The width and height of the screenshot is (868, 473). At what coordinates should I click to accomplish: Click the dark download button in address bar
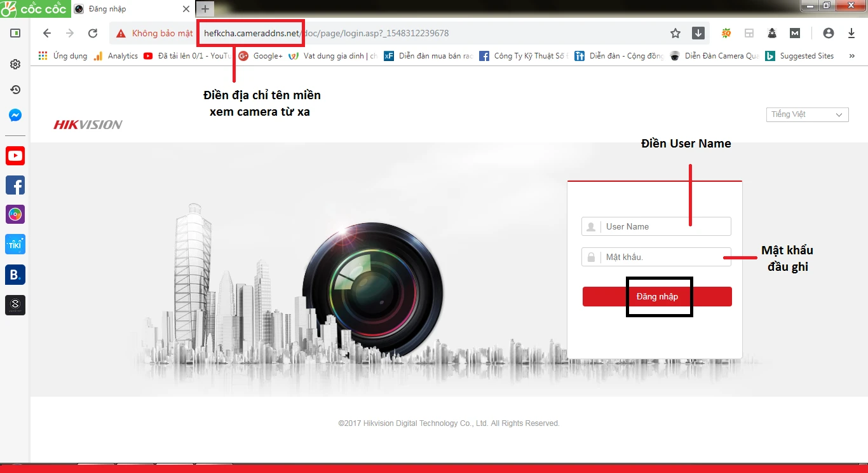click(698, 33)
